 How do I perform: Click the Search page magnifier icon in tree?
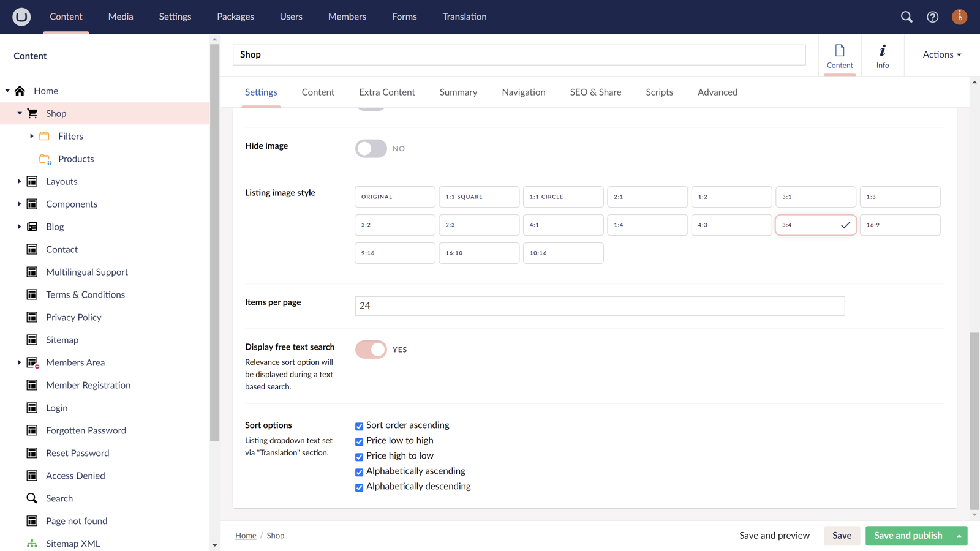[x=32, y=498]
